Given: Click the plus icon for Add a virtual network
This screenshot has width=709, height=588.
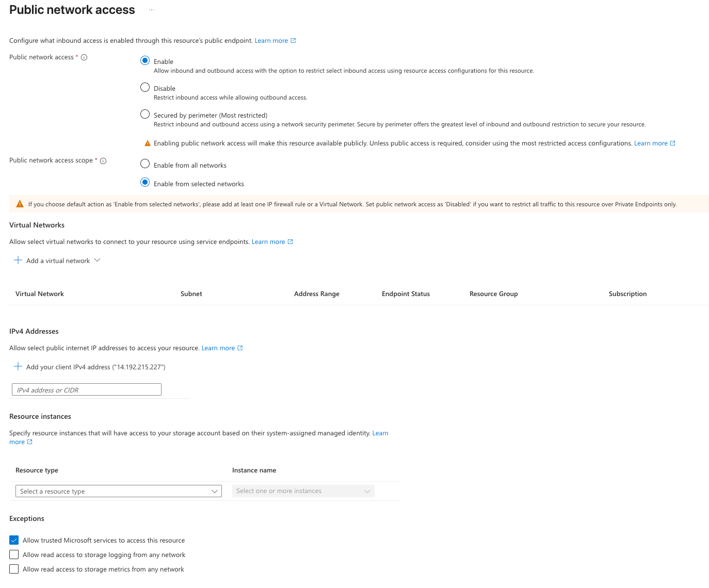Looking at the screenshot, I should [18, 260].
